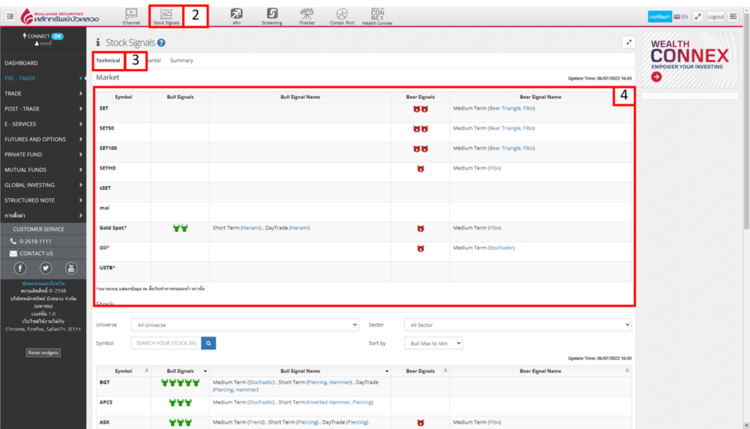The height and width of the screenshot is (429, 750).
Task: Select the Technical tab
Action: (x=108, y=61)
